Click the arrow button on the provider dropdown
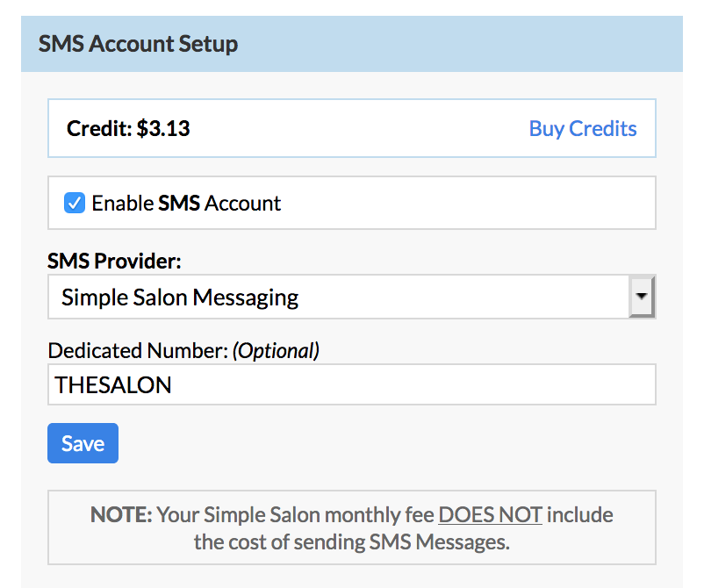 pos(643,297)
